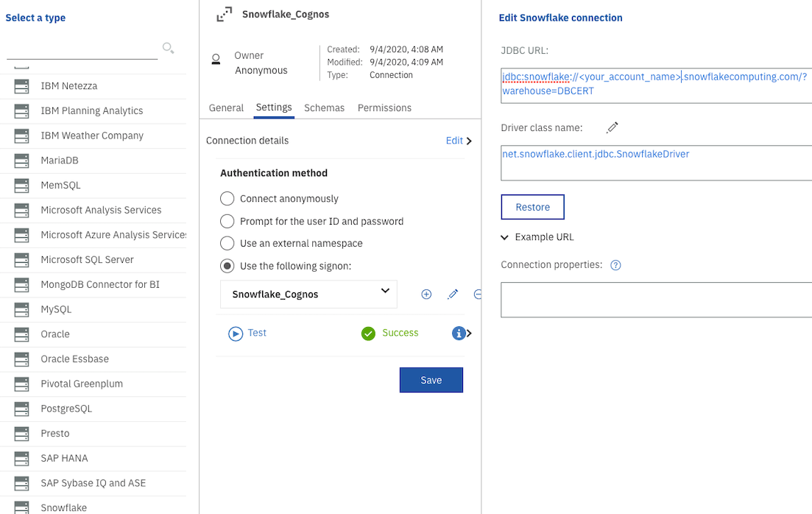Select Prompt for user ID and password
Image resolution: width=812 pixels, height=514 pixels.
click(x=227, y=221)
